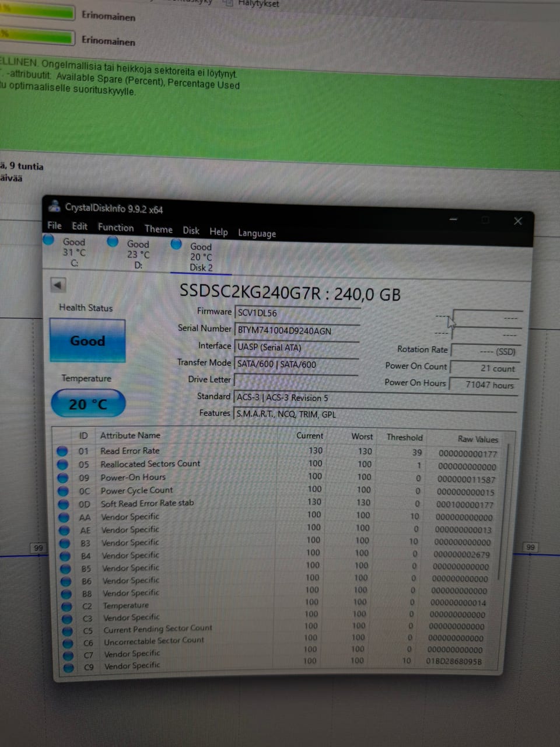The image size is (560, 747).
Task: Click status icon for Temperature C2 row
Action: point(66,606)
